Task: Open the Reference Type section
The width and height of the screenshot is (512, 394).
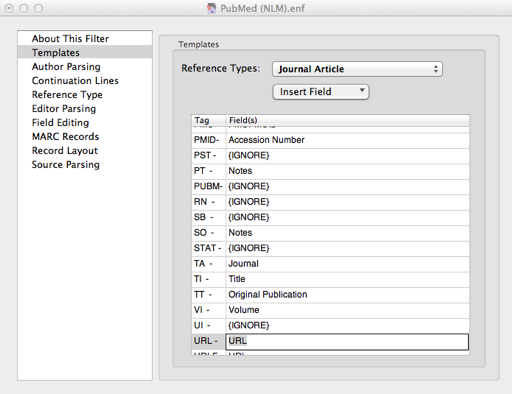Action: (x=85, y=94)
